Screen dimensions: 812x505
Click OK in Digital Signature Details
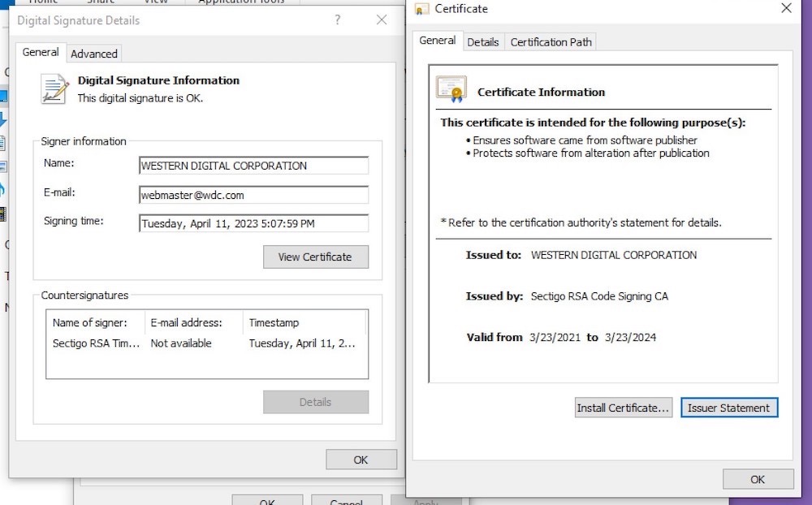click(360, 459)
